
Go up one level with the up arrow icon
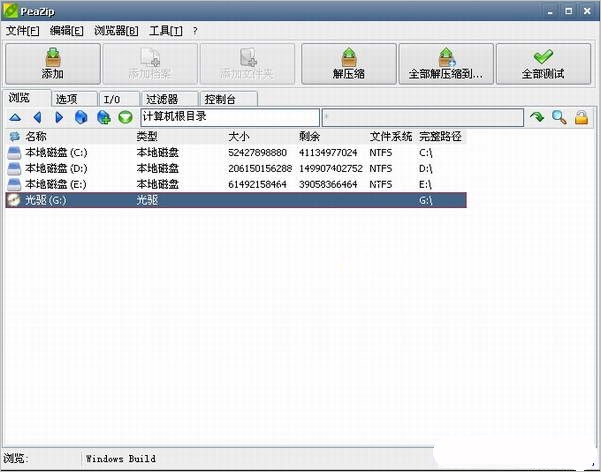point(15,117)
